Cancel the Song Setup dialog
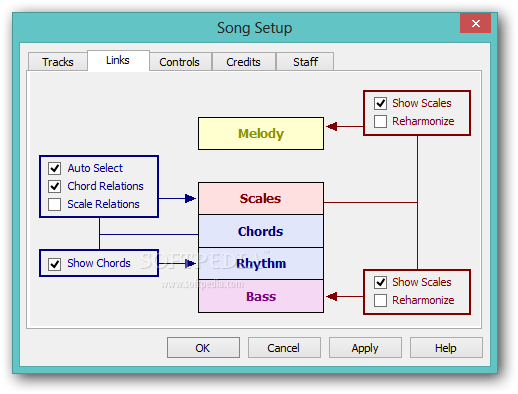The width and height of the screenshot is (518, 394). pos(284,348)
